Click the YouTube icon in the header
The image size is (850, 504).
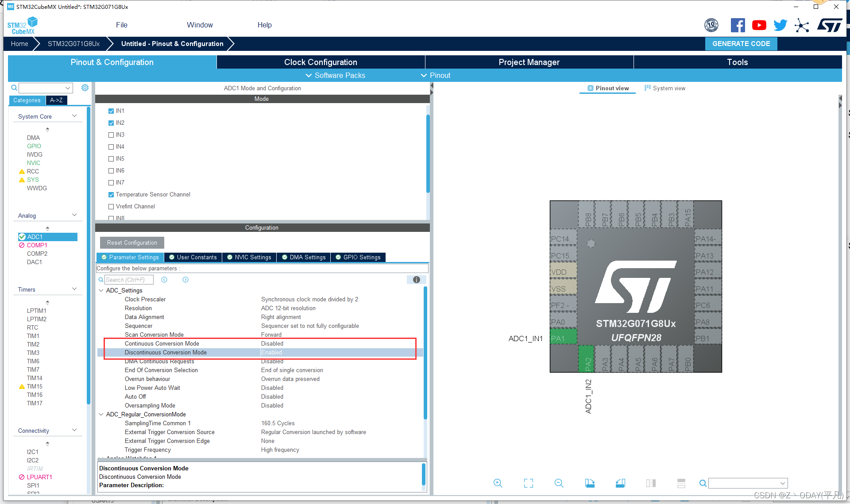759,25
